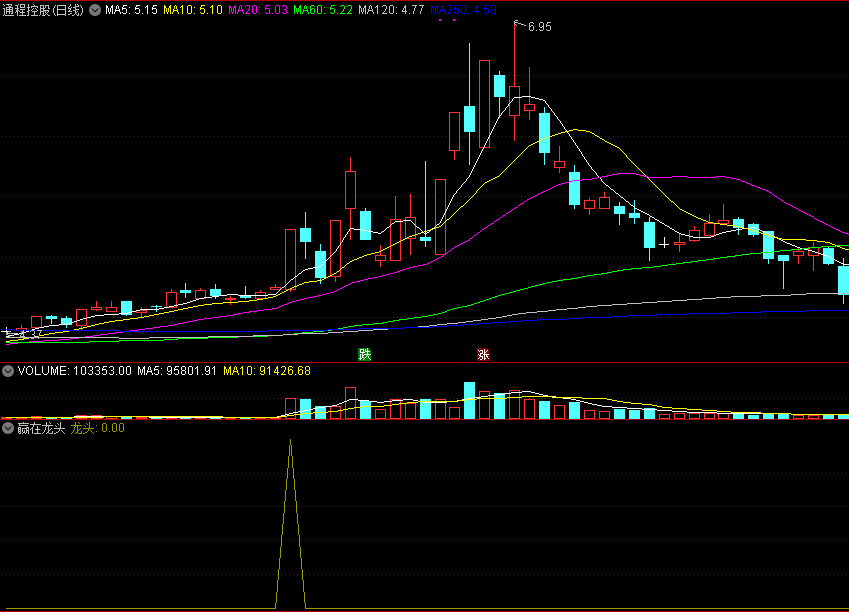Viewport: 849px width, 612px height.
Task: Click the VOLUME: 103353.00 readout
Action: (75, 371)
